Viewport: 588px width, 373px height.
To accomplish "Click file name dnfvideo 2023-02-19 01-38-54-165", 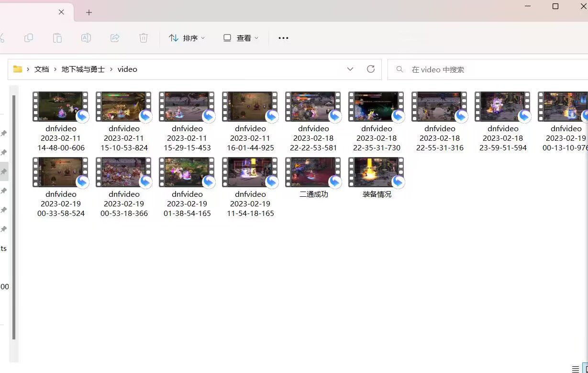I will pos(187,203).
